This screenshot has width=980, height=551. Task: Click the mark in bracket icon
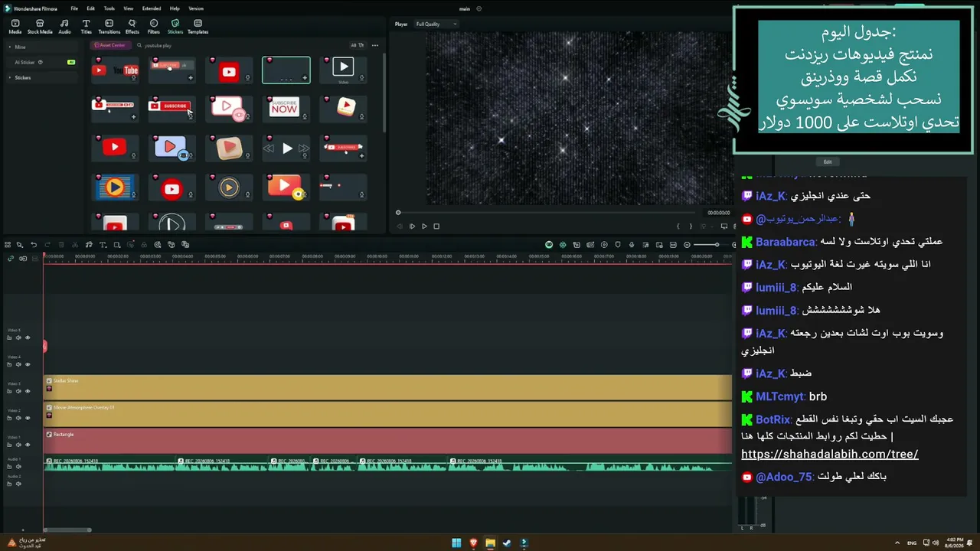point(678,227)
